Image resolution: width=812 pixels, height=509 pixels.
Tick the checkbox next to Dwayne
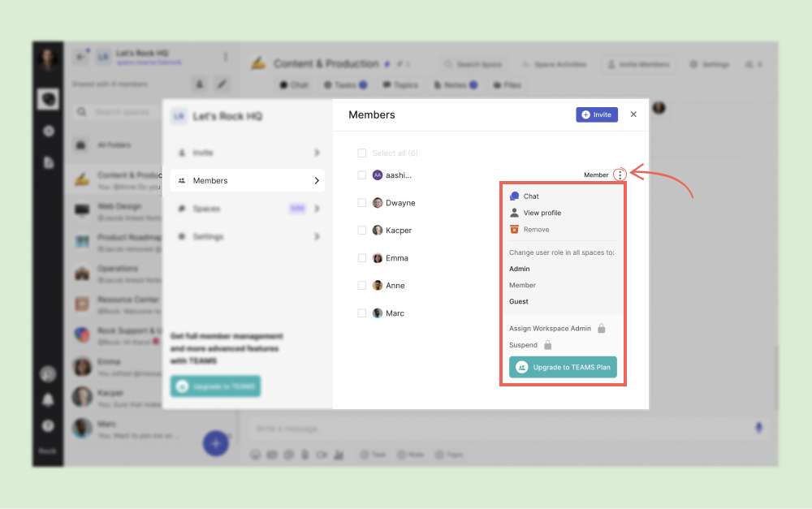click(x=362, y=202)
